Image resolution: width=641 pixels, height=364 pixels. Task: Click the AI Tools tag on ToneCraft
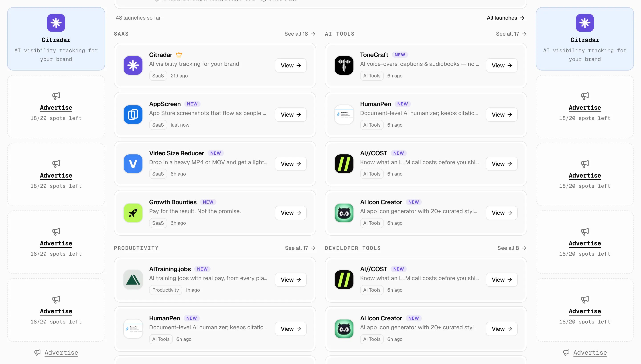pyautogui.click(x=372, y=75)
